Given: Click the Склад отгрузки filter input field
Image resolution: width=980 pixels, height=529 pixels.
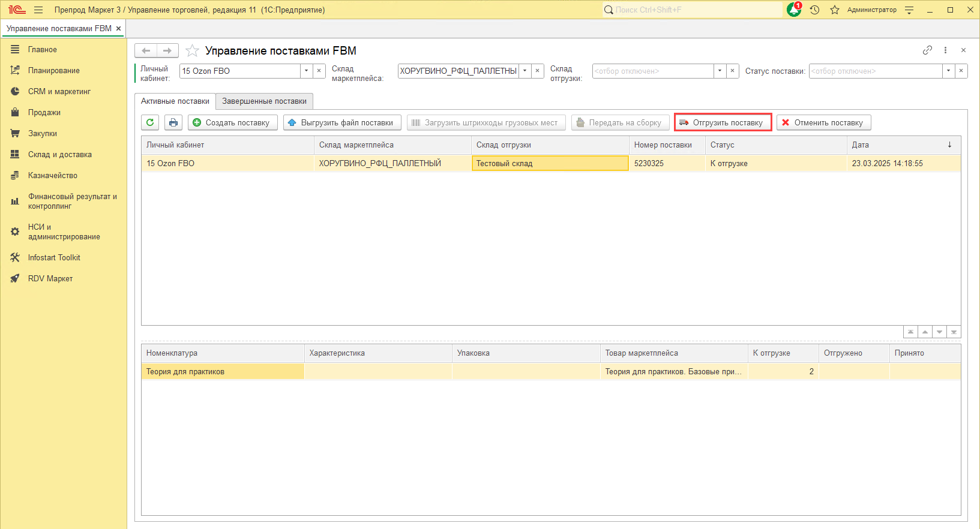Looking at the screenshot, I should coord(652,71).
